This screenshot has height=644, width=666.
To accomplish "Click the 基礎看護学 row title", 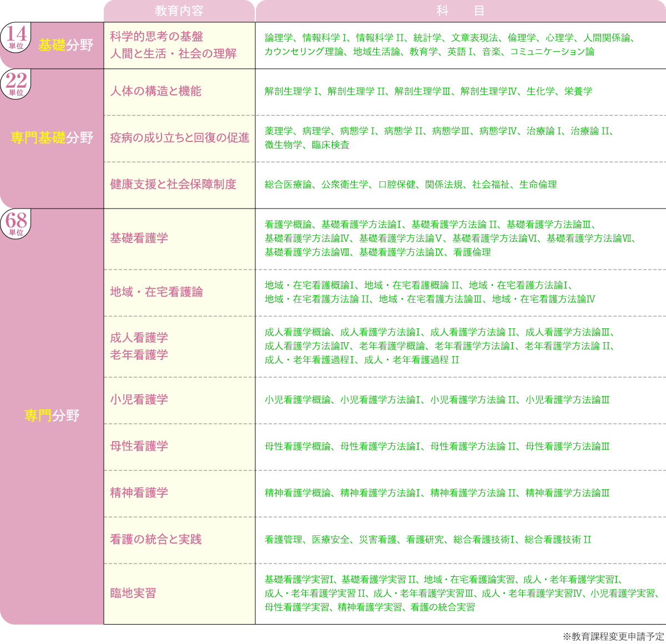I will click(x=139, y=239).
